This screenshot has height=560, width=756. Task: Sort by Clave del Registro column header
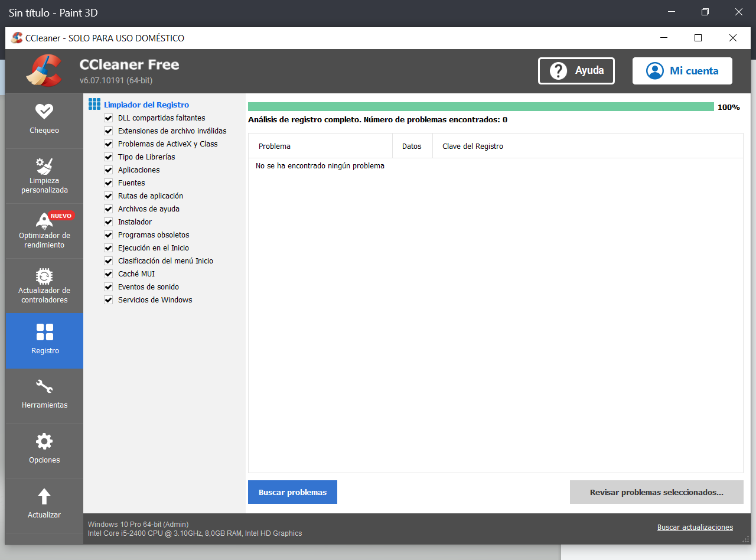pyautogui.click(x=588, y=146)
